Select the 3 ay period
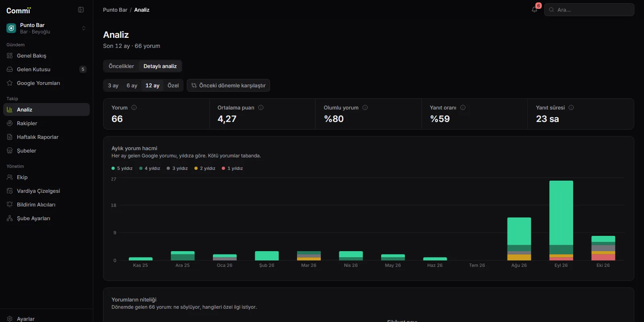 113,85
